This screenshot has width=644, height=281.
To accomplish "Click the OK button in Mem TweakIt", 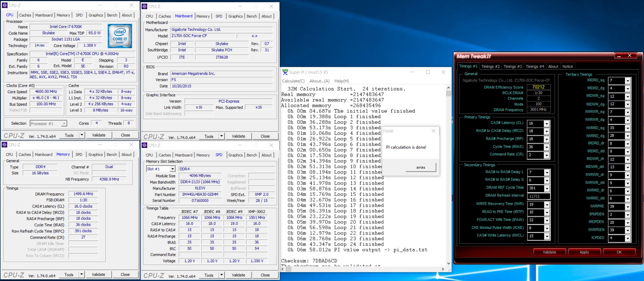I will [x=619, y=252].
